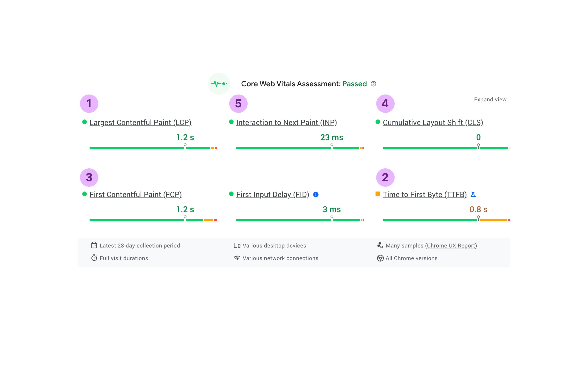Open the assessment help question mark icon
This screenshot has width=588, height=367.
click(373, 84)
